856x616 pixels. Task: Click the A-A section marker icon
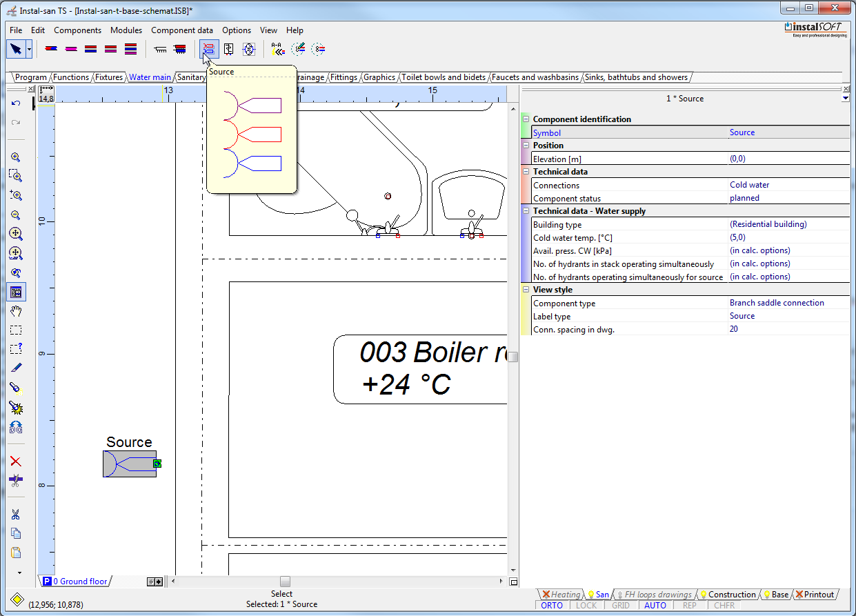[277, 49]
